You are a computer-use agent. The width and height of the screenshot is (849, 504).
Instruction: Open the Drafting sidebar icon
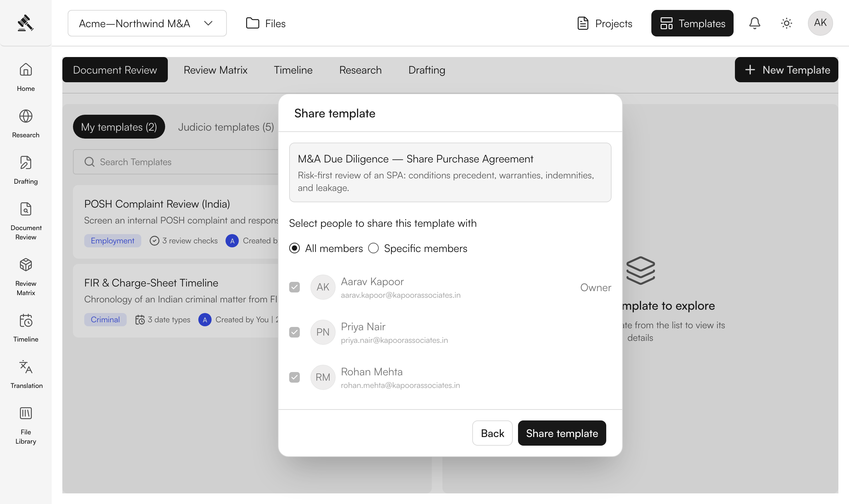[x=26, y=163]
